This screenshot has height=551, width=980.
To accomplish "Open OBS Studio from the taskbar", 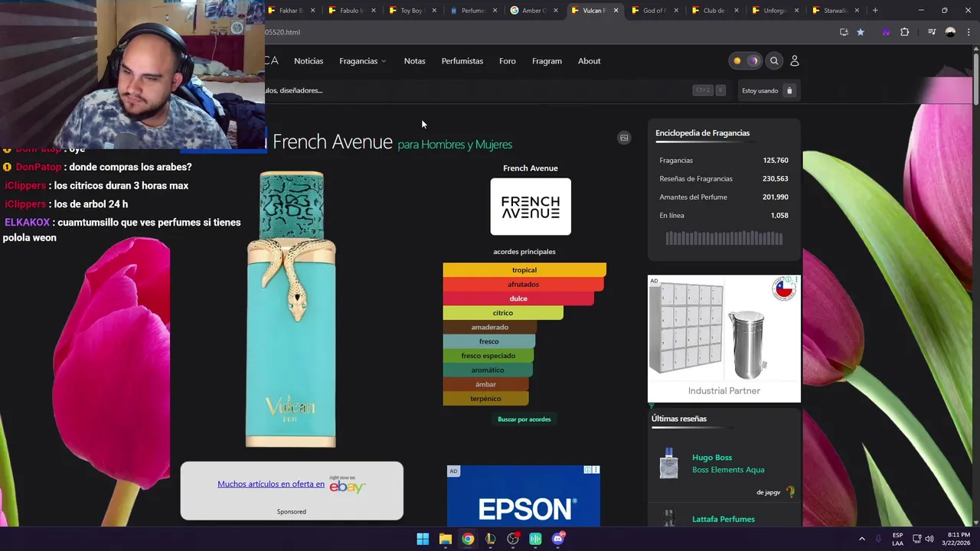I will (x=513, y=539).
